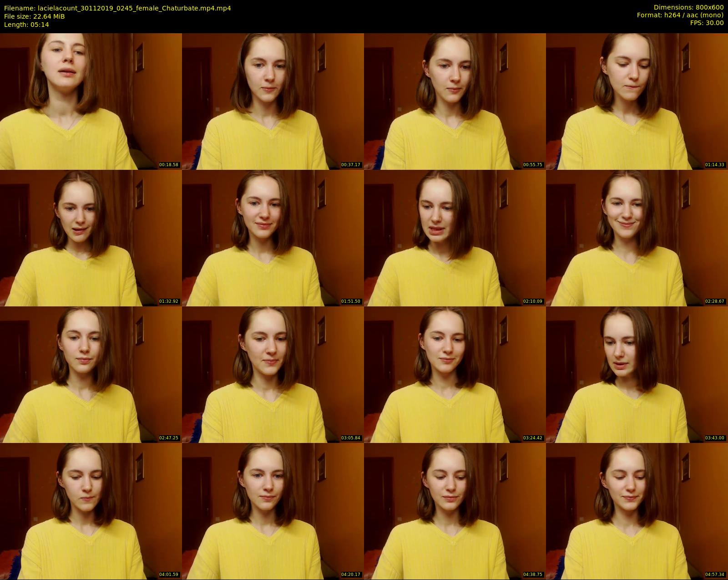
Task: Select the thumbnail timestamped 03:24.42
Action: click(x=455, y=375)
